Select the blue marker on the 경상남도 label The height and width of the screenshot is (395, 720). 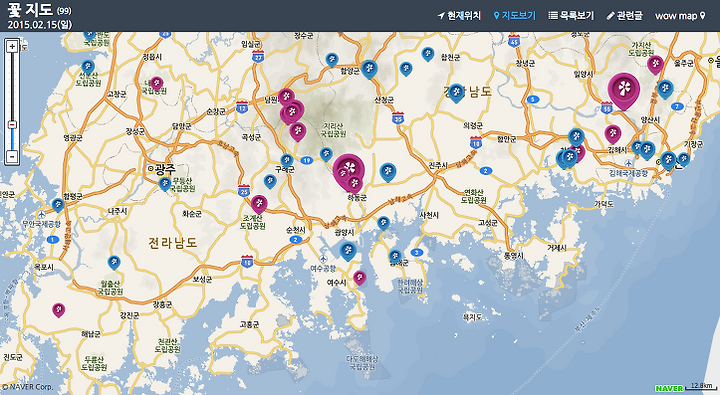coord(456,93)
